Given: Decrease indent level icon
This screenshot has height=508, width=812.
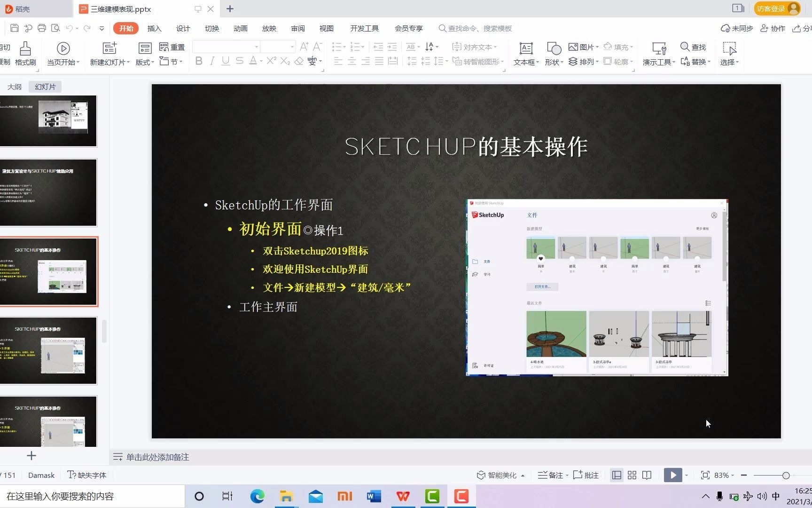Looking at the screenshot, I should pos(378,47).
